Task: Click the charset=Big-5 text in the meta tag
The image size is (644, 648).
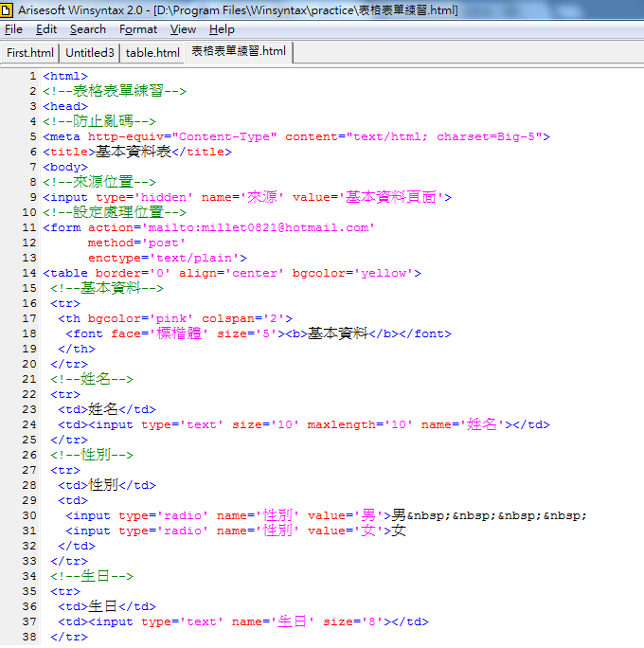Action: 490,136
